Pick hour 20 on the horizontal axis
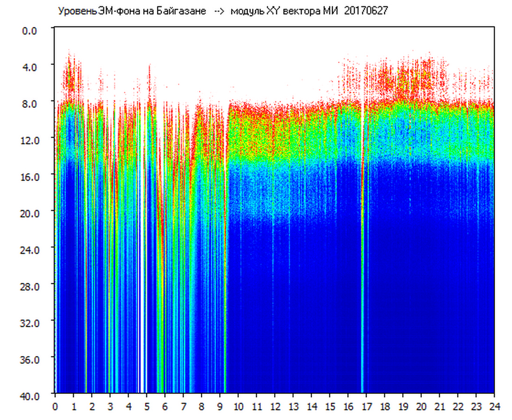This screenshot has width=512, height=420. (421, 406)
